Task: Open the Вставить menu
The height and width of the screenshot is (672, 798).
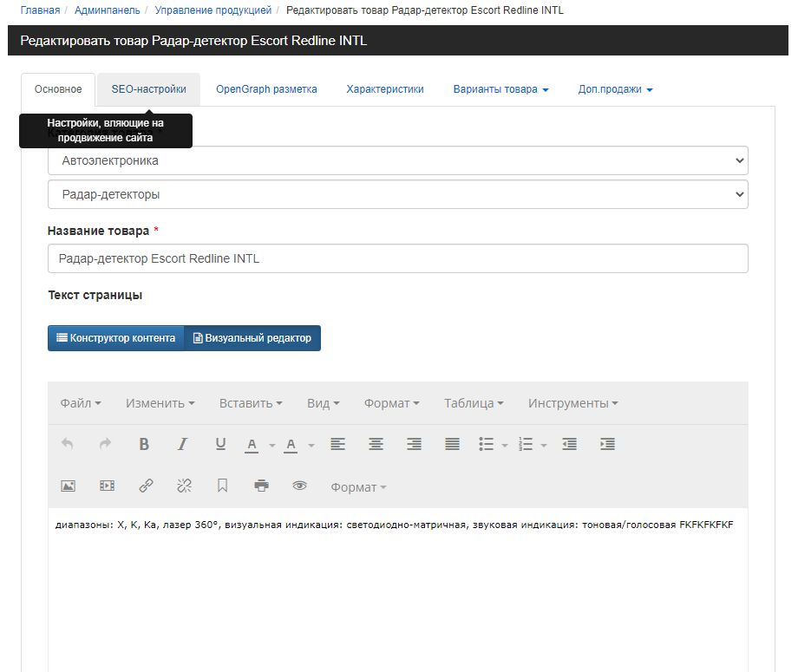Action: point(251,403)
